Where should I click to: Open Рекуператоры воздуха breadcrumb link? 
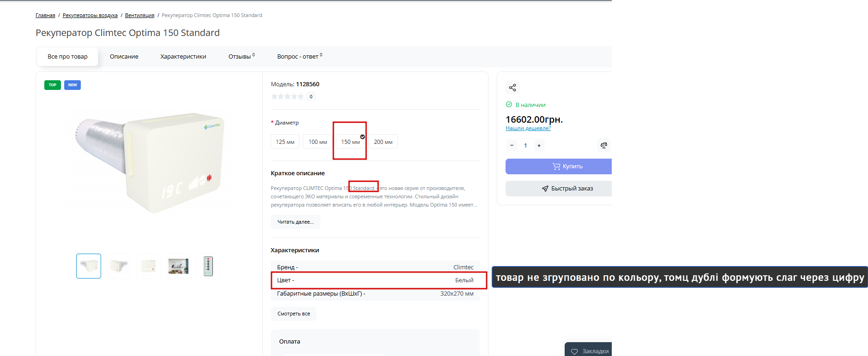[x=90, y=15]
